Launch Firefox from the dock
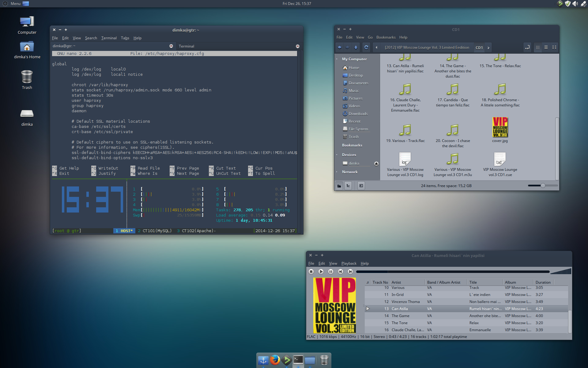The height and width of the screenshot is (368, 588). (x=275, y=360)
